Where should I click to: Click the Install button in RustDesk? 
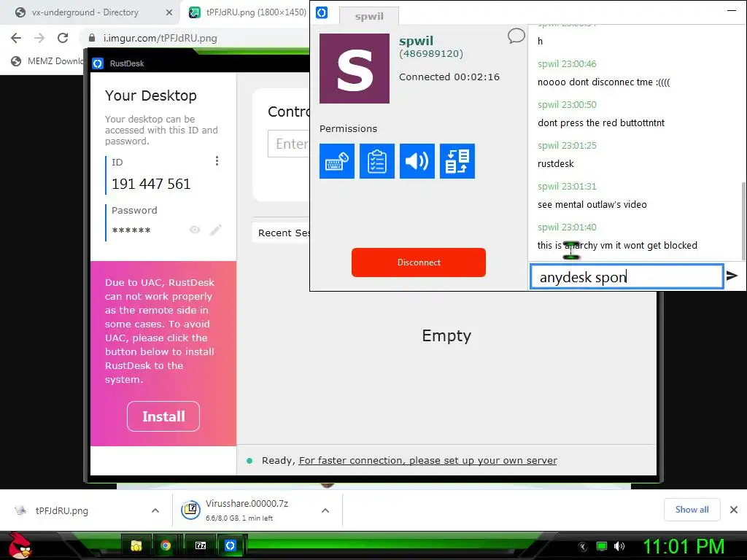point(163,416)
